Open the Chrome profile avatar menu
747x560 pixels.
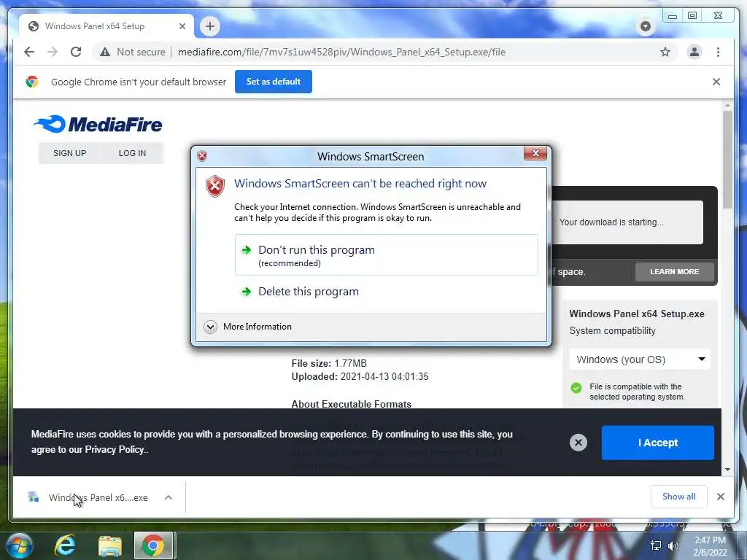(x=694, y=52)
